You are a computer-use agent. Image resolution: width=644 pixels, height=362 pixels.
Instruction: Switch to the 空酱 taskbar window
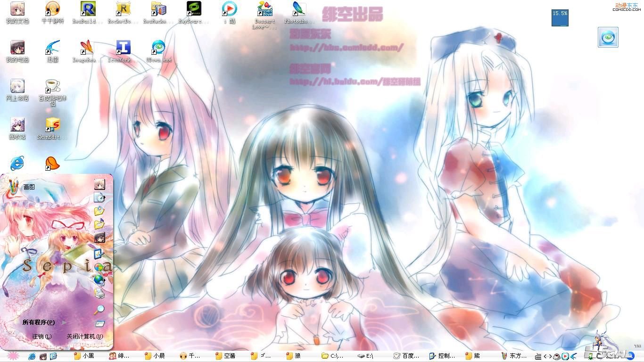click(x=225, y=356)
